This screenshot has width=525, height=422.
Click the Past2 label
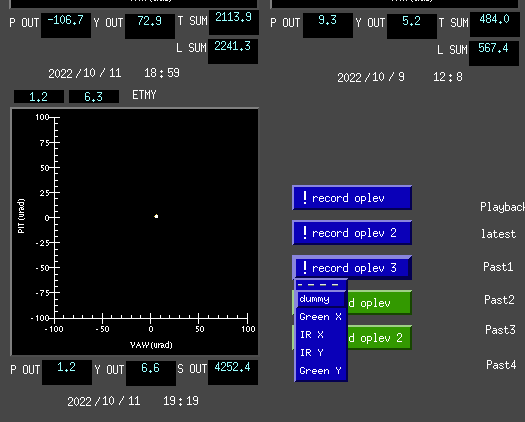click(499, 299)
